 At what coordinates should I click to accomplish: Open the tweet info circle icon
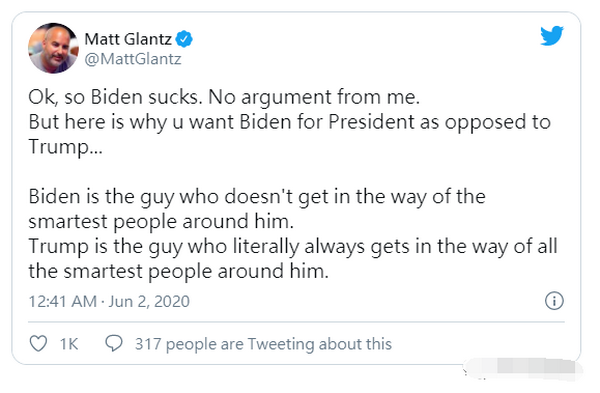click(x=554, y=300)
